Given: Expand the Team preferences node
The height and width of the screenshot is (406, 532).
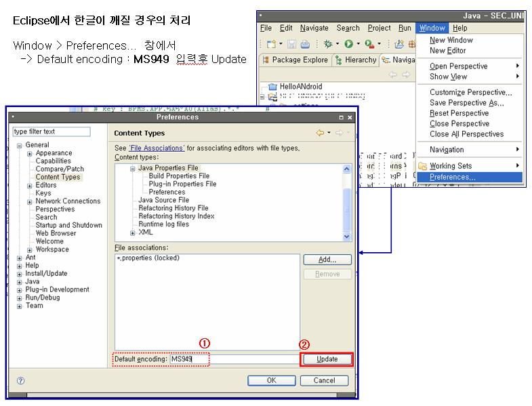Looking at the screenshot, I should pos(20,306).
